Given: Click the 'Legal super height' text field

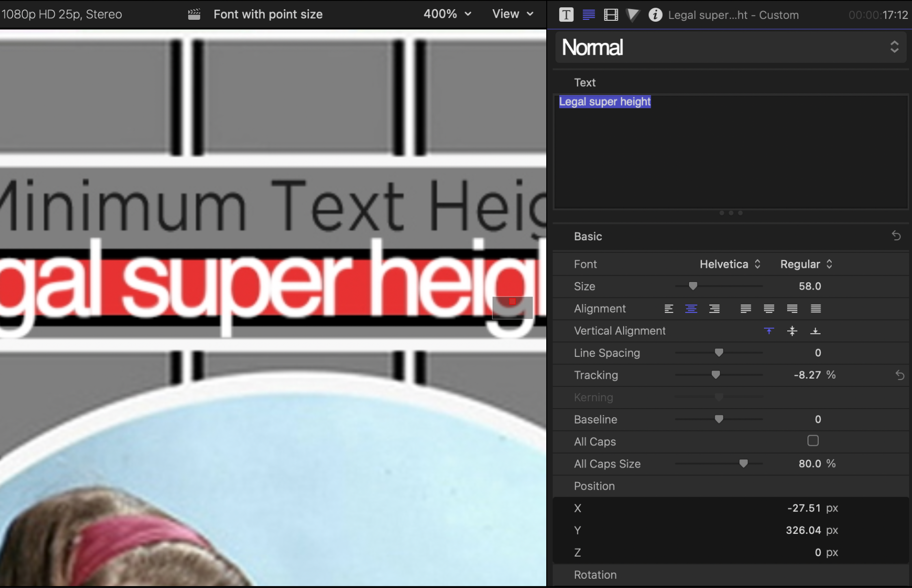Looking at the screenshot, I should (x=731, y=151).
